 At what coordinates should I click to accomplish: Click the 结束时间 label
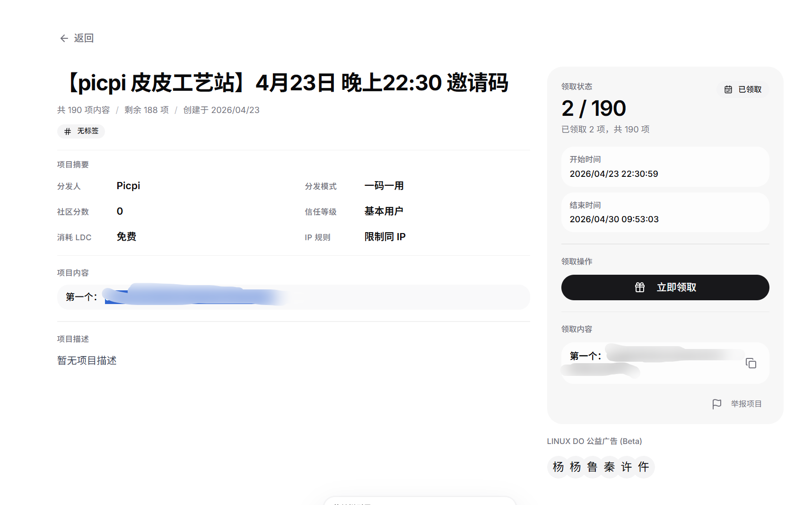585,205
